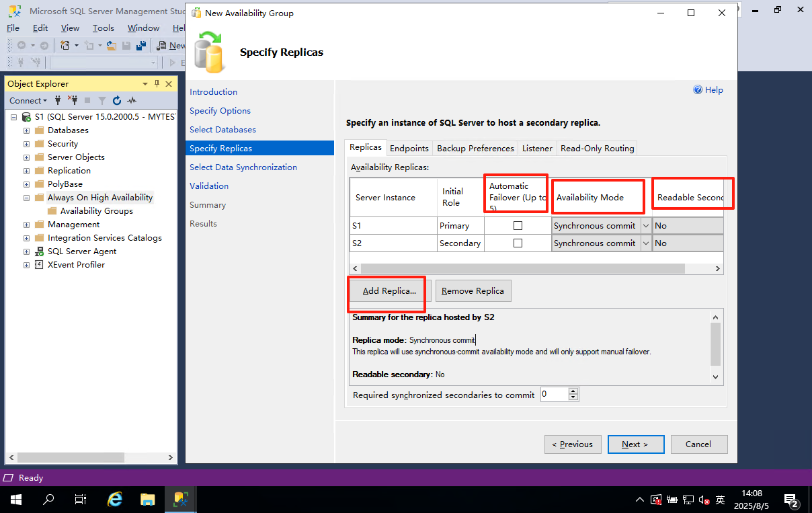This screenshot has width=812, height=513.
Task: Click Connect Object Explorer plug icon
Action: (x=58, y=100)
